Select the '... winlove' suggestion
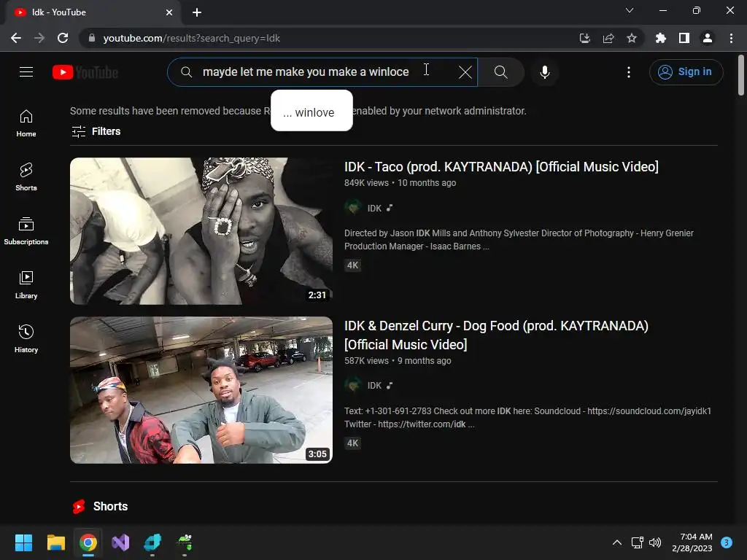 tap(311, 111)
